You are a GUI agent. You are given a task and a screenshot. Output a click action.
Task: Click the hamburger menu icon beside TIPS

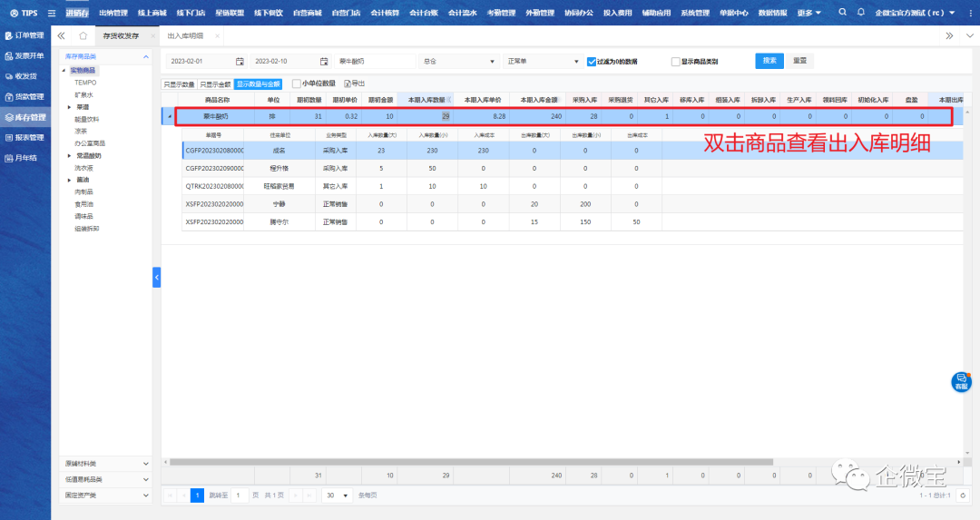(x=52, y=13)
